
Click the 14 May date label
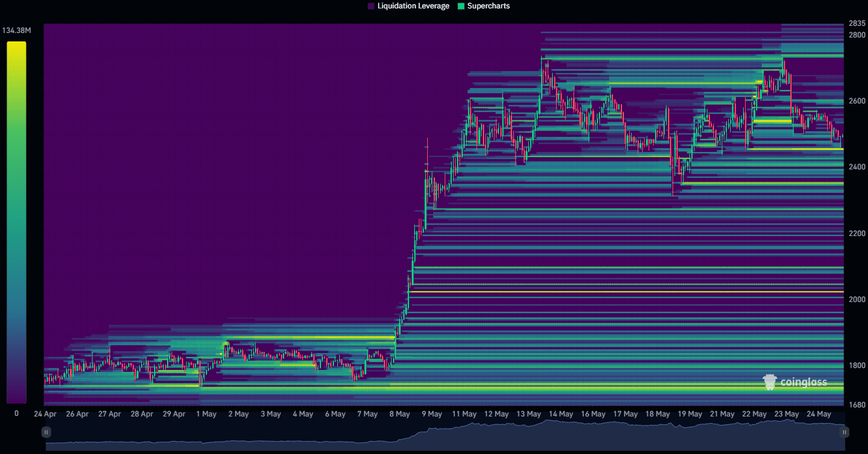click(561, 414)
